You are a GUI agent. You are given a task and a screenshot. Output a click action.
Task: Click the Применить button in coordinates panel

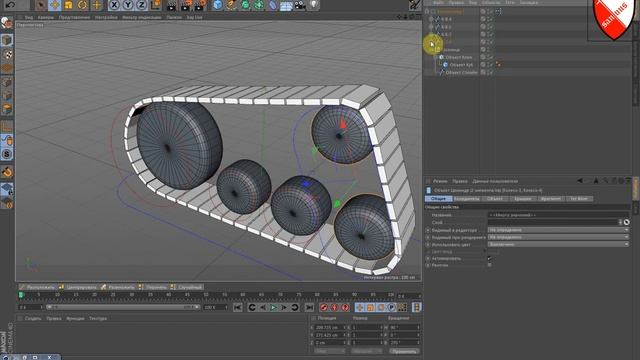pos(404,351)
